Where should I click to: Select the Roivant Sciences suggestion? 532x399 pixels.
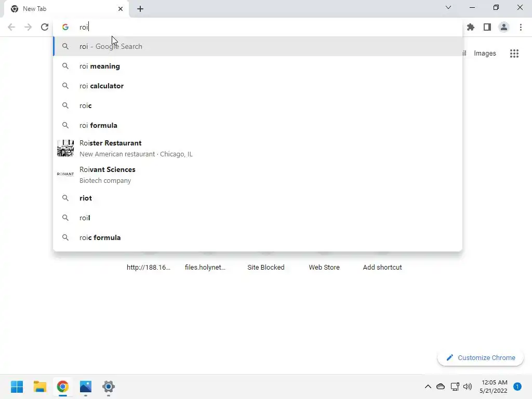(258, 175)
